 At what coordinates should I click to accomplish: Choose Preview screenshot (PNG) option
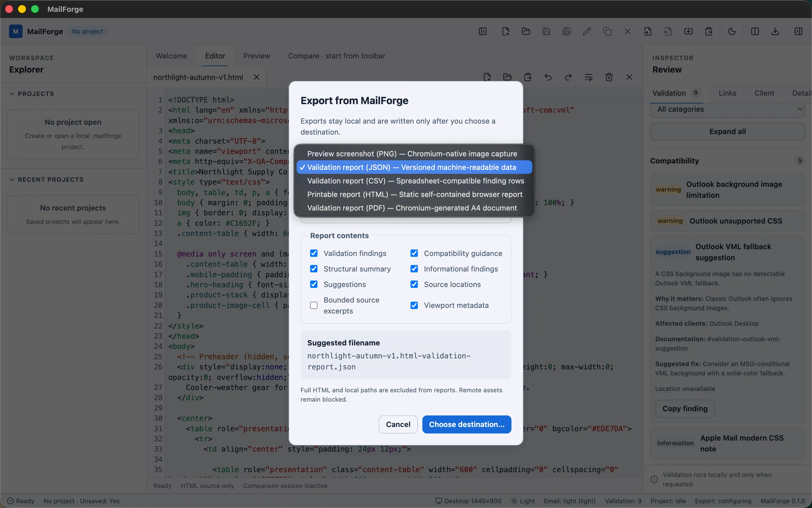(414, 154)
